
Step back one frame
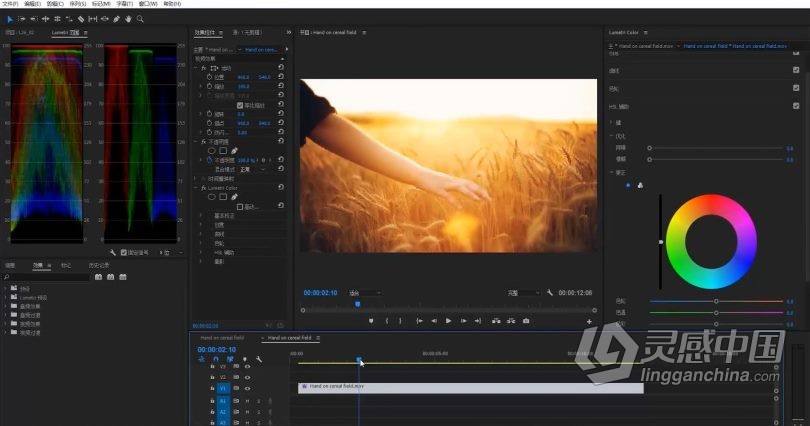click(x=434, y=321)
